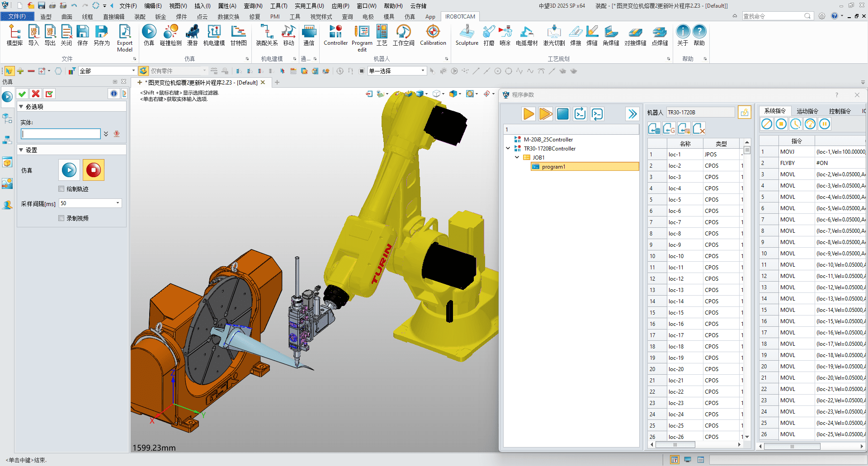Image resolution: width=868 pixels, height=466 pixels.
Task: Open the 采样间隔[ms] value dropdown
Action: pos(118,203)
